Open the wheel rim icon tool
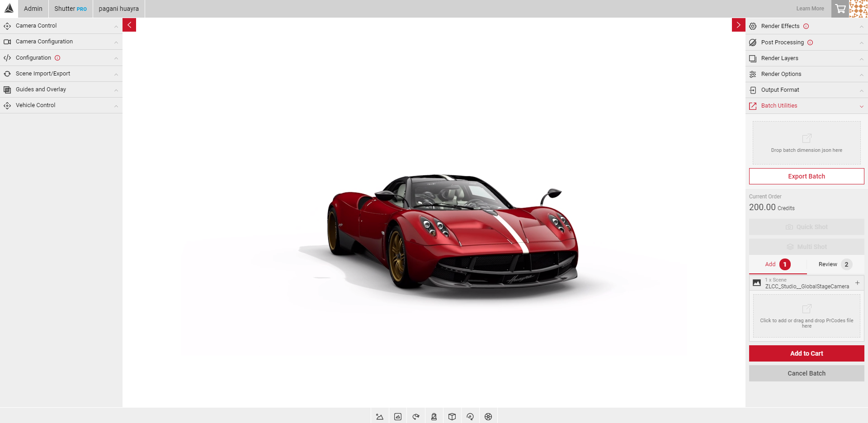This screenshot has height=423, width=868. coord(488,417)
